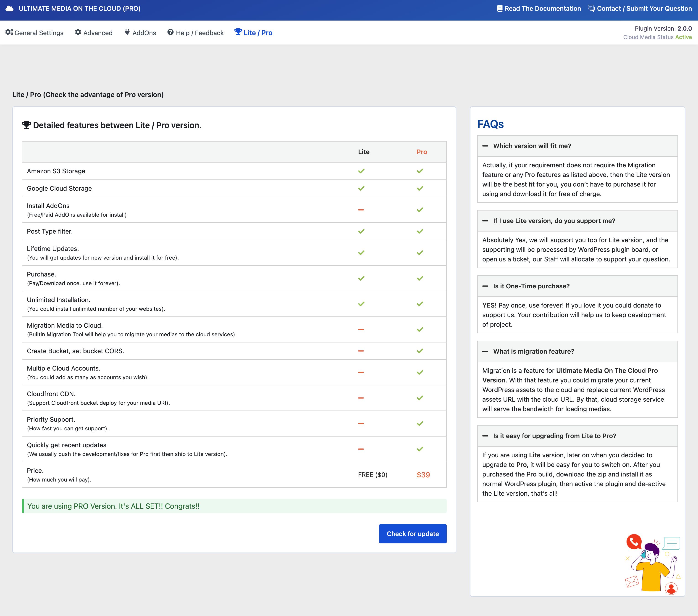Click the Ultimate Media On The Cloud title

[80, 8]
